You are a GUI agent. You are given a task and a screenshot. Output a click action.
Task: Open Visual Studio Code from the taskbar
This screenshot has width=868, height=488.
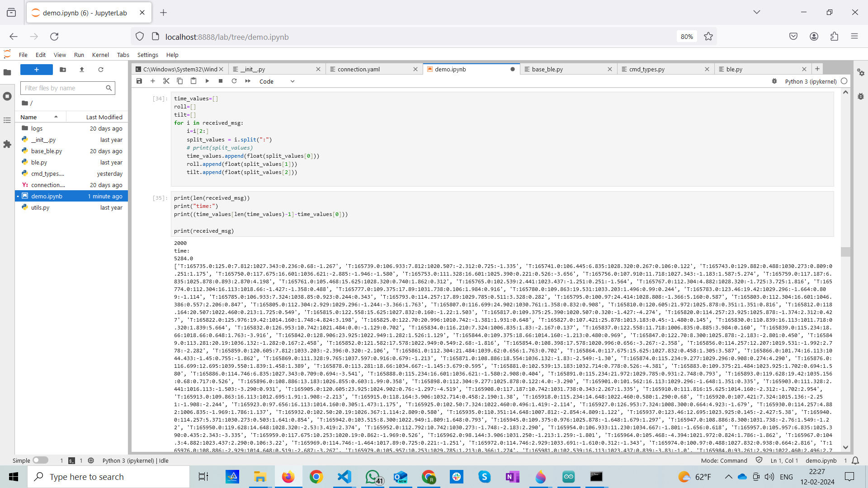pos(344,477)
